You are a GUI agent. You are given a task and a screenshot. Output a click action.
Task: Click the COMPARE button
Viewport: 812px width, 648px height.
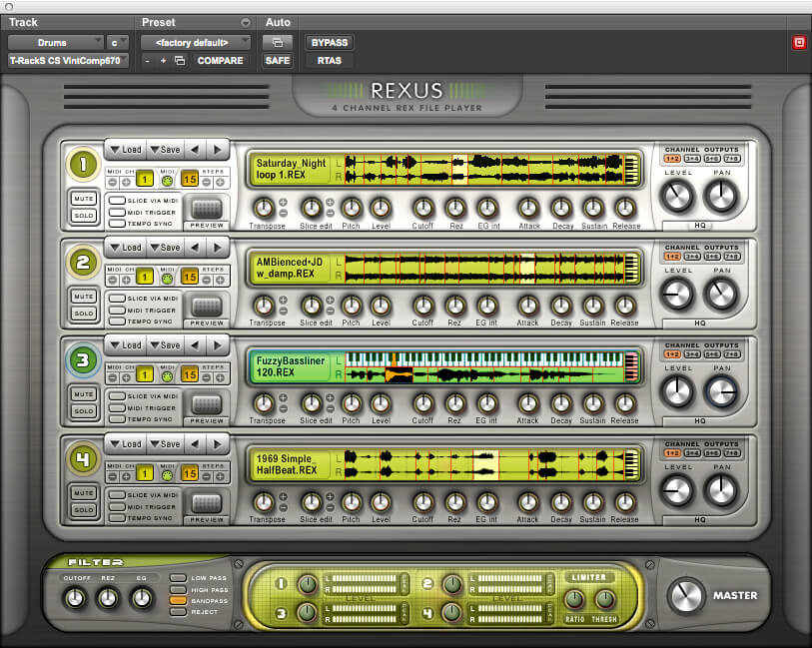(220, 61)
